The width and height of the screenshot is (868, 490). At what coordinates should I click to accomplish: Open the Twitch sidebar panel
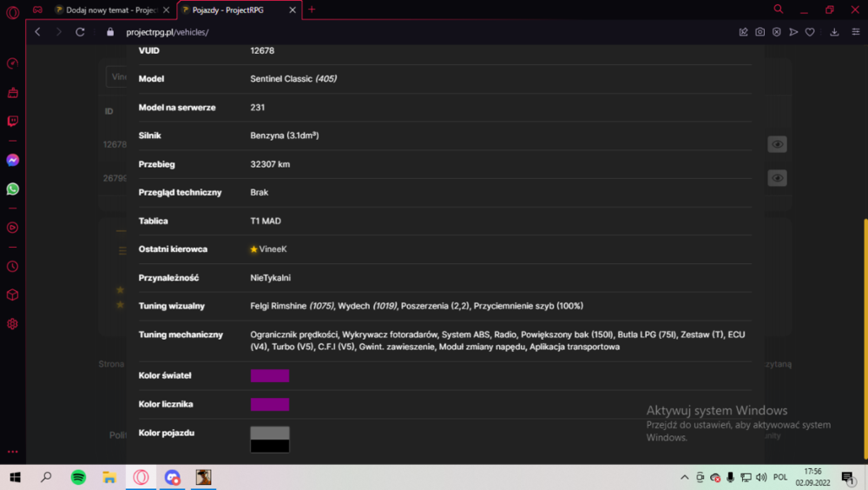13,121
